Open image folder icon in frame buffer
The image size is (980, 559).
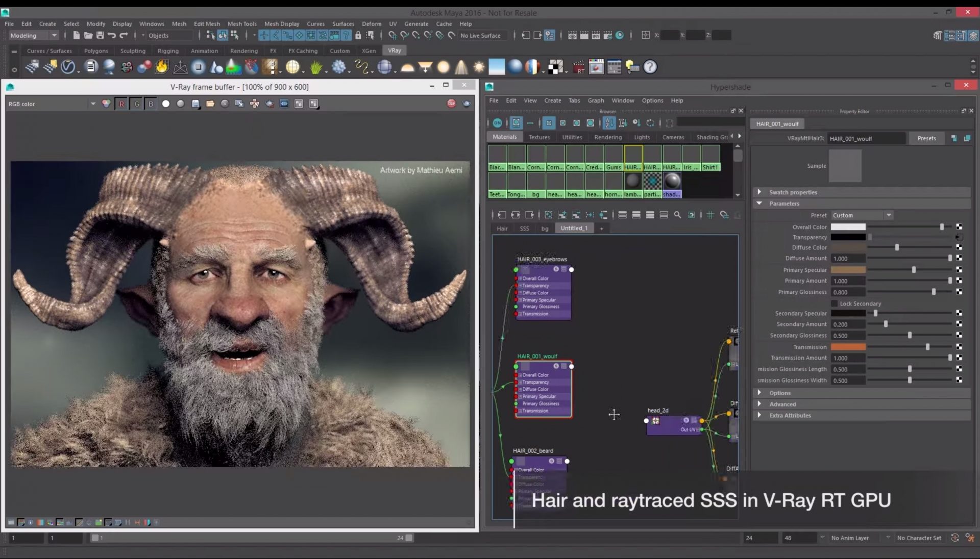tap(210, 104)
